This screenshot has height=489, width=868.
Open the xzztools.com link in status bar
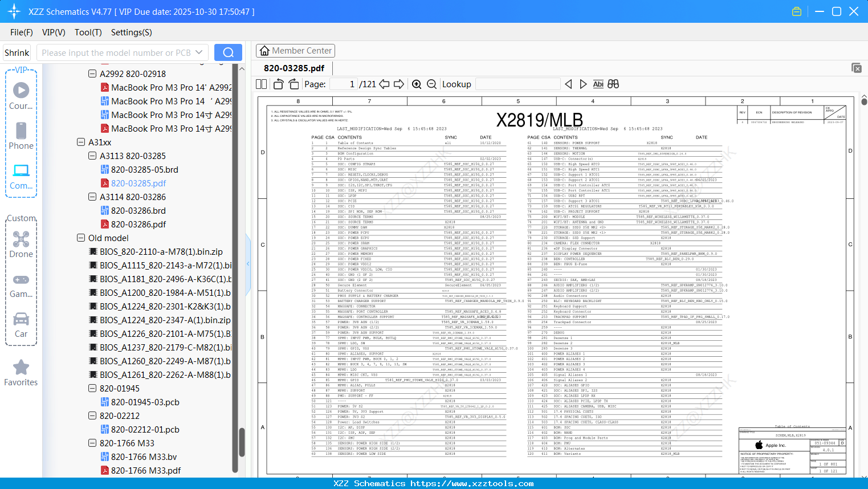(x=472, y=483)
